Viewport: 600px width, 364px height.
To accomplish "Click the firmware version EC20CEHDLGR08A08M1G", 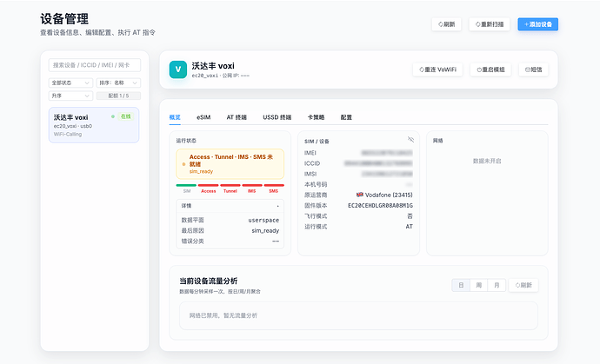I will pos(380,206).
